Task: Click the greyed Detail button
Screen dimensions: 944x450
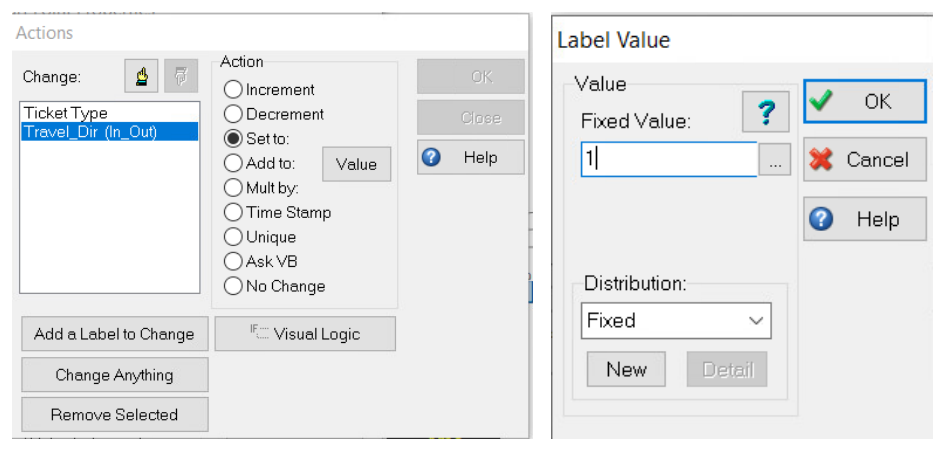Action: (727, 369)
